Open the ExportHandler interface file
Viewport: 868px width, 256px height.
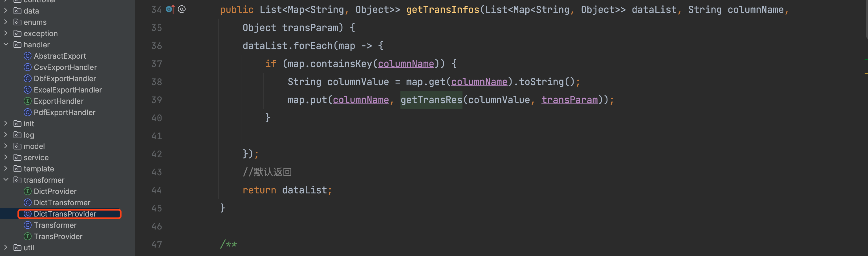pos(58,101)
